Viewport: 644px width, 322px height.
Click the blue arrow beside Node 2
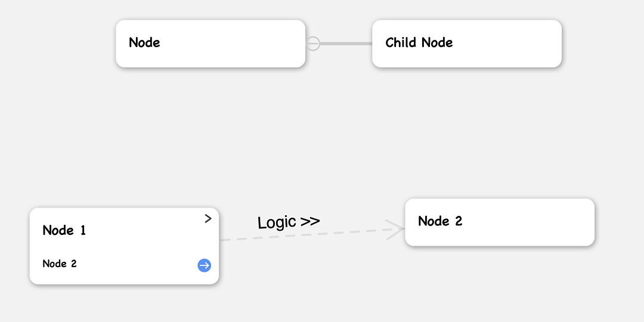pos(204,265)
